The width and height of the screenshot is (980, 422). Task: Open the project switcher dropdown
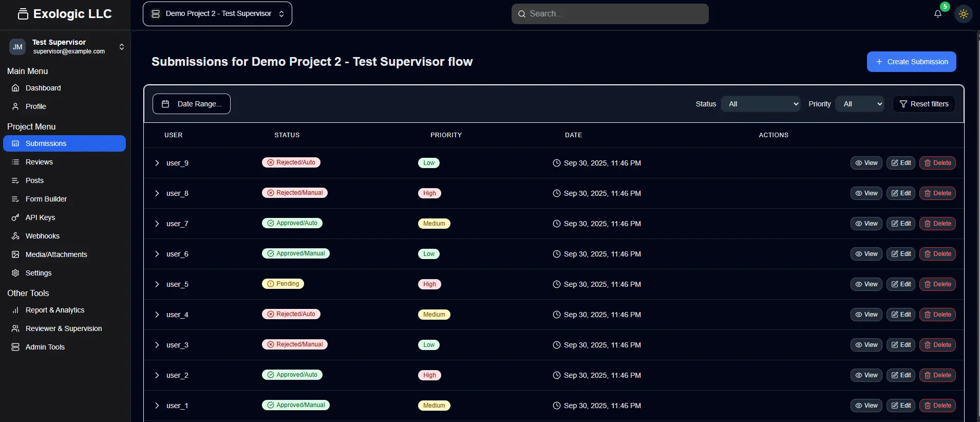coord(217,14)
